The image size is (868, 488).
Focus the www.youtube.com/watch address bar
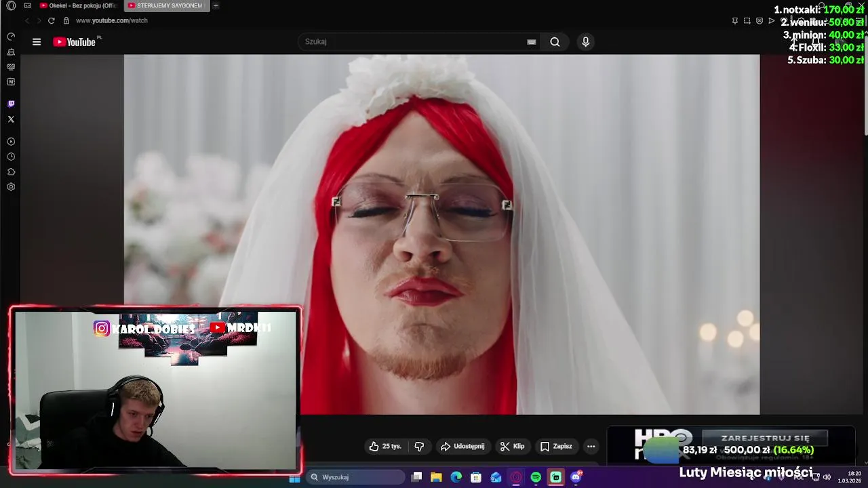coord(112,20)
